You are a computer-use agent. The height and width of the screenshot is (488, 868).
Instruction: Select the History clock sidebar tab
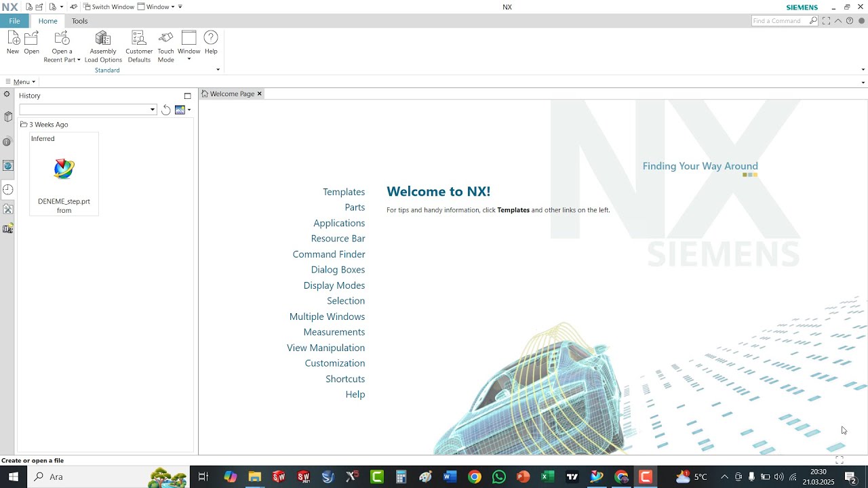coord(7,189)
